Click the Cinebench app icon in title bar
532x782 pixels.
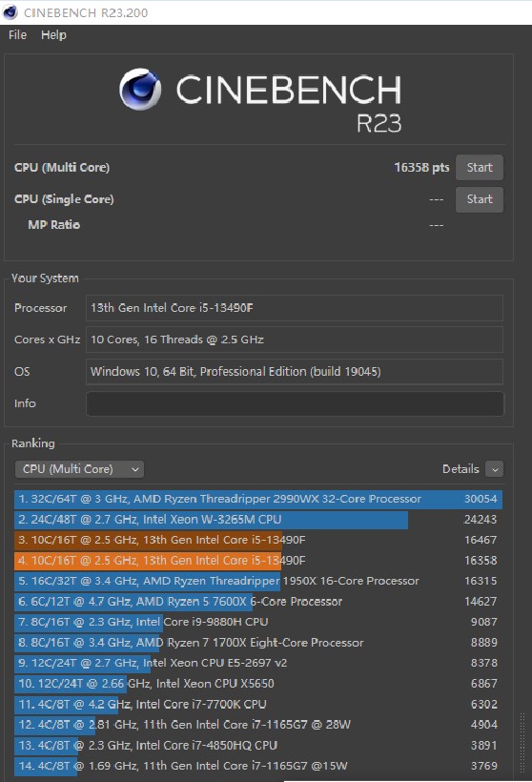(x=10, y=12)
